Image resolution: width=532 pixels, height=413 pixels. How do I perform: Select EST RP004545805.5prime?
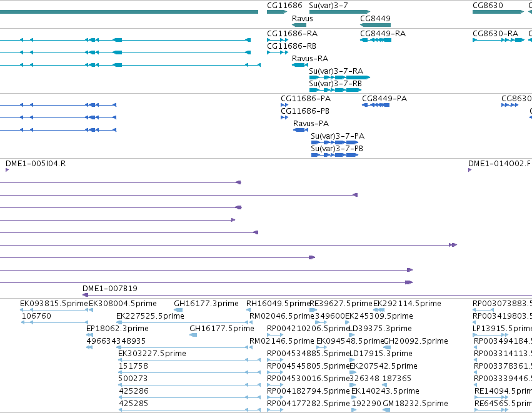tap(308, 366)
